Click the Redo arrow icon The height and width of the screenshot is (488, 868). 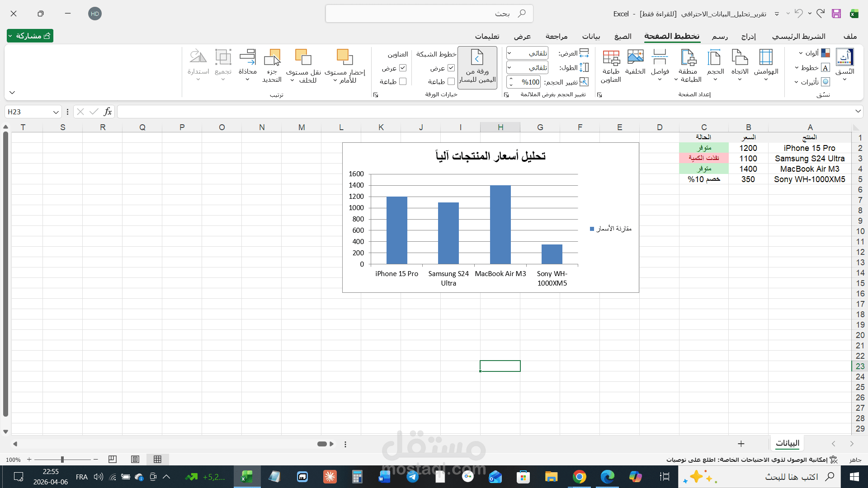tap(821, 13)
